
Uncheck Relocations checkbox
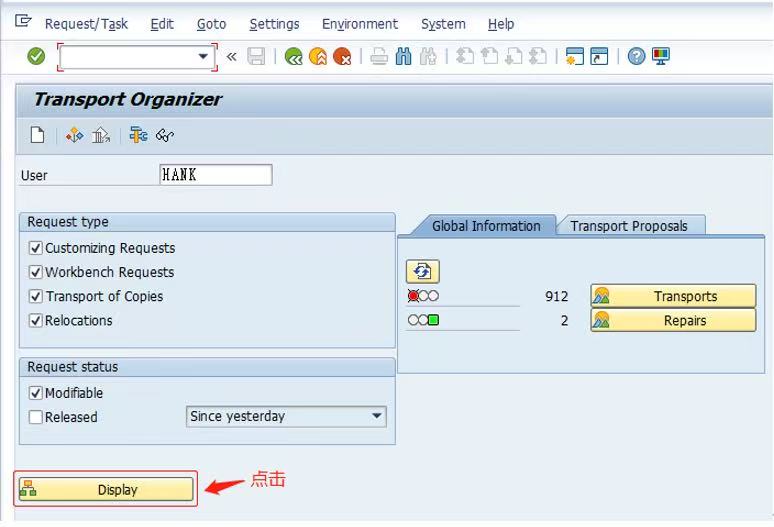tap(35, 320)
